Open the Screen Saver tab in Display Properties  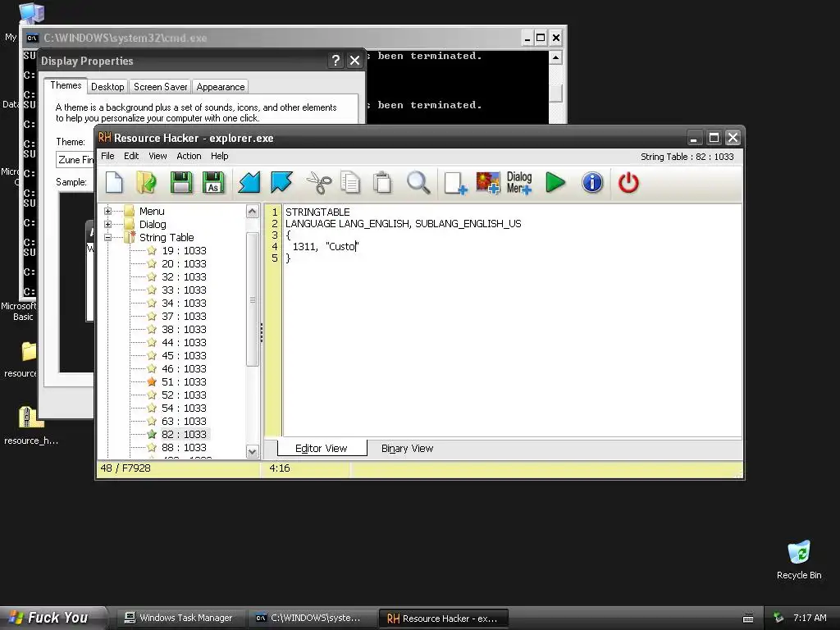[160, 87]
